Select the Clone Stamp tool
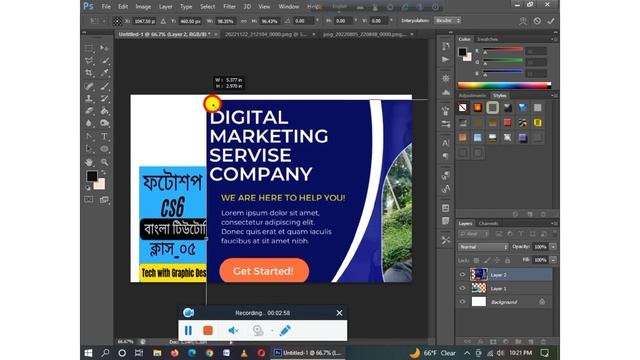The height and width of the screenshot is (360, 640). pos(89,98)
